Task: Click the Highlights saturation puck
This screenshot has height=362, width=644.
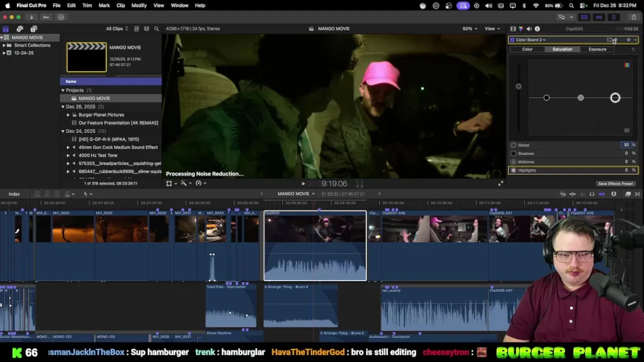Action: click(615, 98)
